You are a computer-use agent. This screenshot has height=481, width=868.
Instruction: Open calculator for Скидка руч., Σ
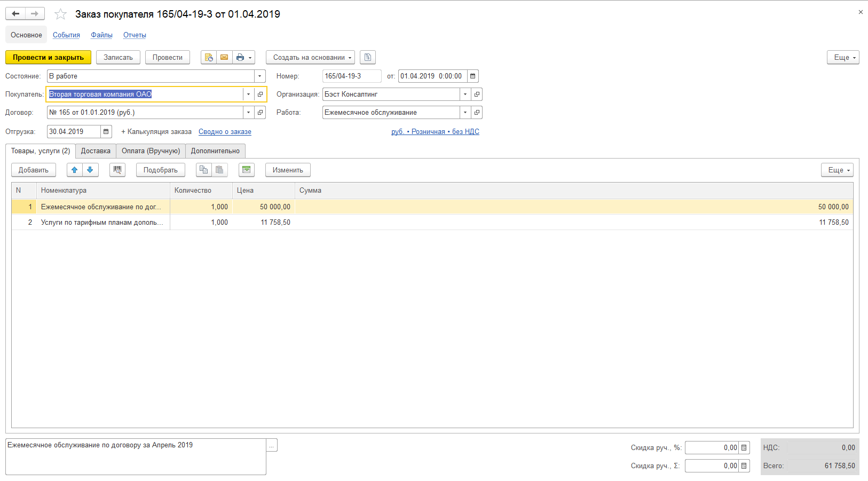[x=744, y=466]
